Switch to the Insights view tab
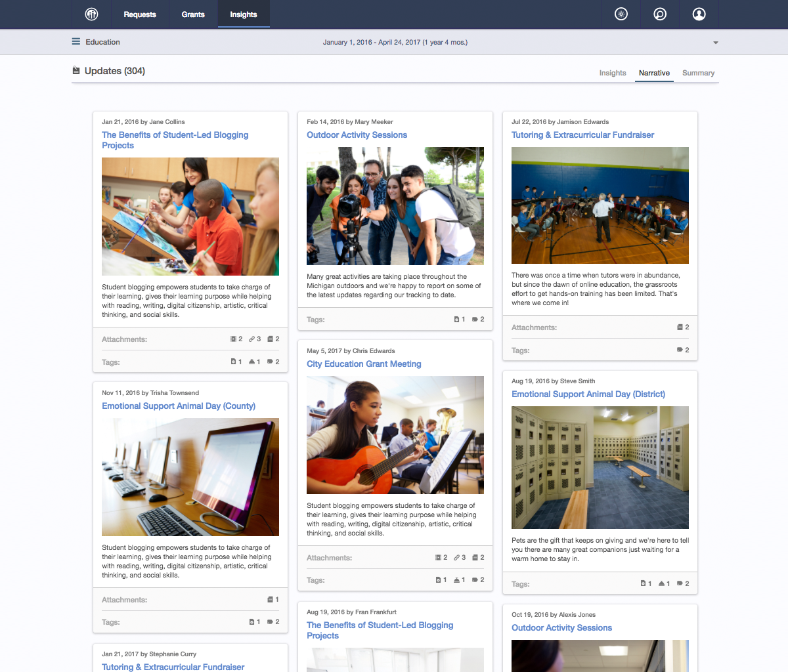 [612, 73]
